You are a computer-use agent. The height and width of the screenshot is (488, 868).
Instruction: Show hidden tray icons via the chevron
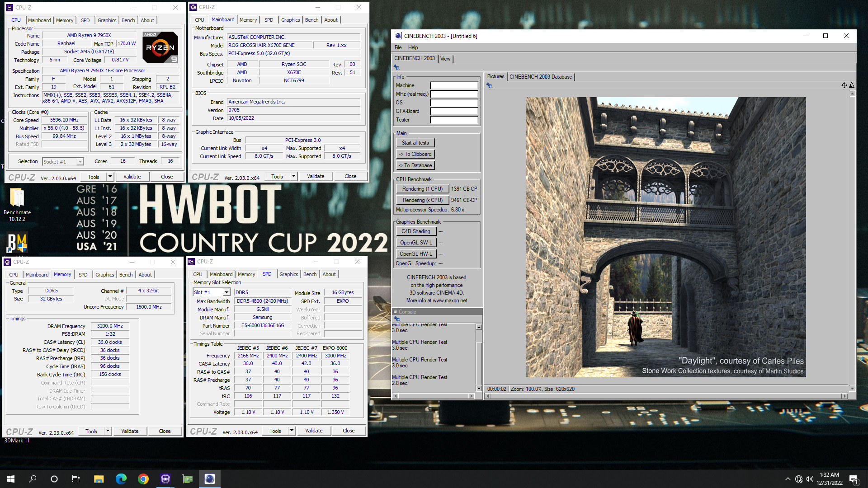pos(788,479)
